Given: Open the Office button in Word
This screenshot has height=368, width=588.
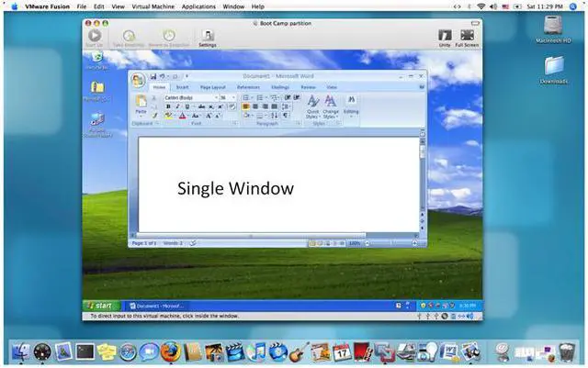Looking at the screenshot, I should pyautogui.click(x=138, y=80).
